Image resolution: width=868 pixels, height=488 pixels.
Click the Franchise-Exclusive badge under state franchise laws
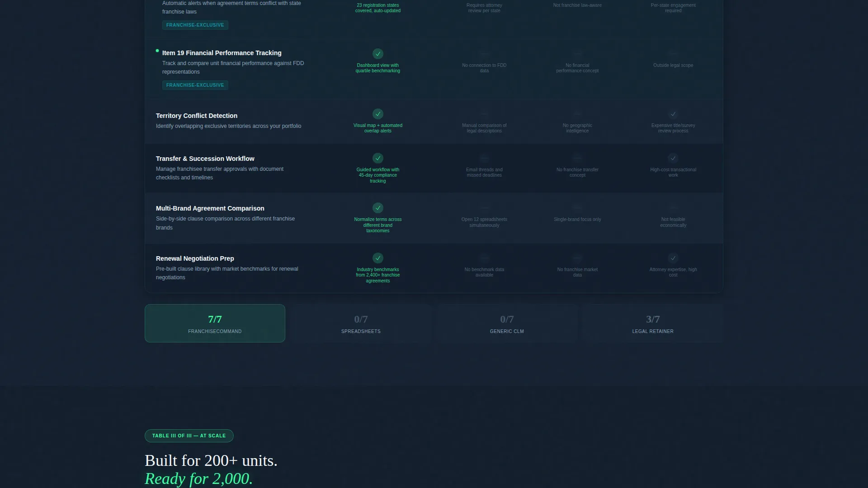pyautogui.click(x=195, y=25)
